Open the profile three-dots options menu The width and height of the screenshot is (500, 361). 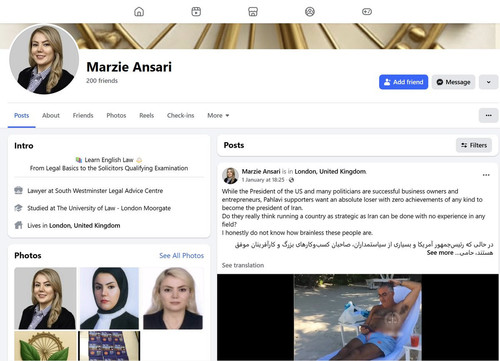tap(488, 115)
